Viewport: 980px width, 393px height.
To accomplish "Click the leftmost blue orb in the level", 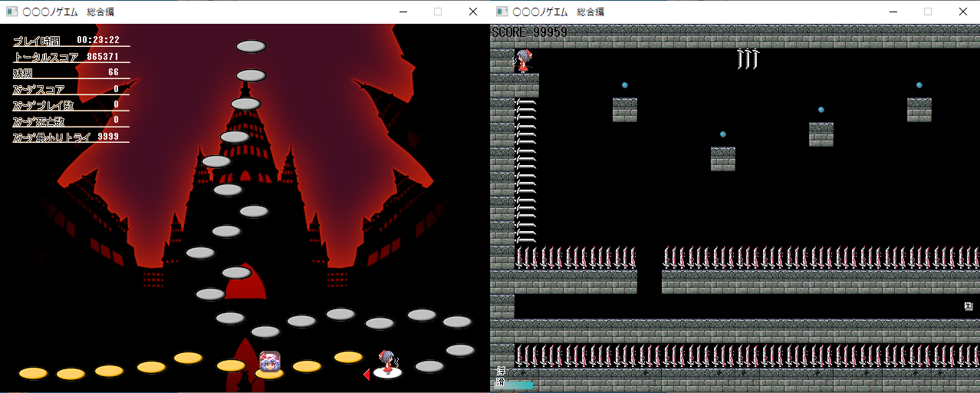I will click(x=625, y=85).
